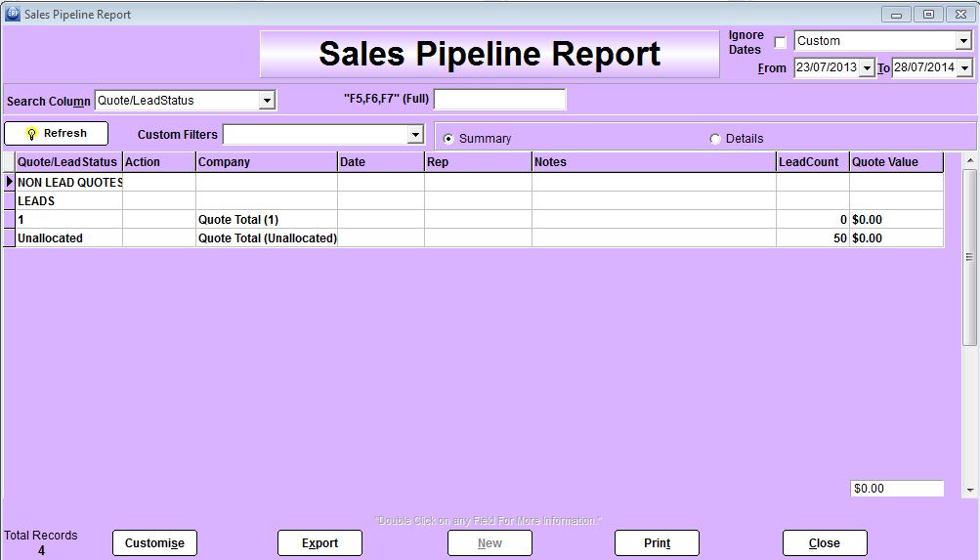Open the From date picker dropdown
The width and height of the screenshot is (980, 560).
pos(866,68)
